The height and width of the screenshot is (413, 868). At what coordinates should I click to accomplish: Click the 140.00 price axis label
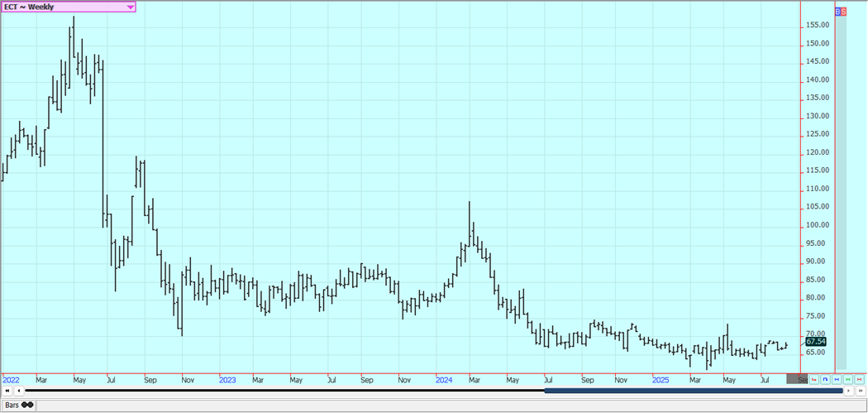point(817,79)
